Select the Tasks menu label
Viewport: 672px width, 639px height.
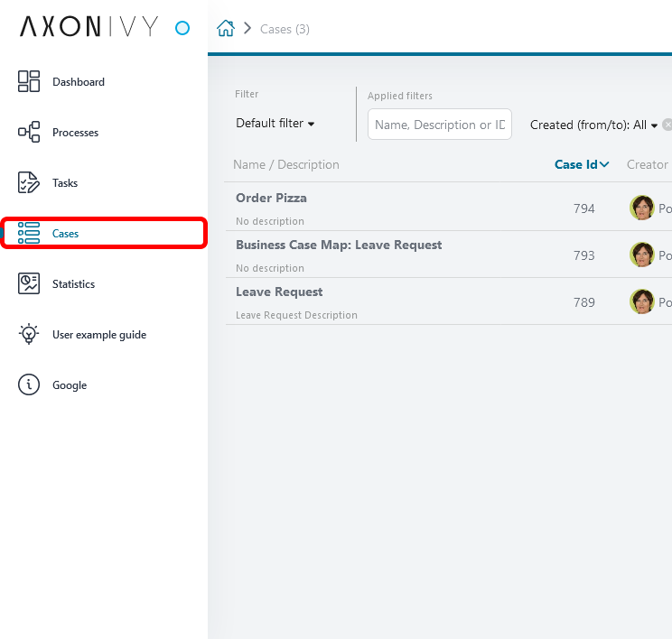[65, 183]
